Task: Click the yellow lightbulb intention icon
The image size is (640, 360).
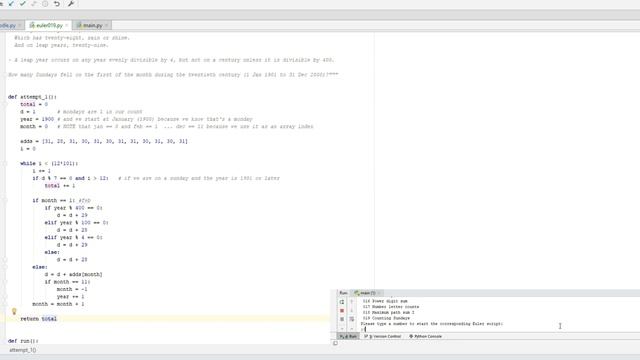Action: click(x=14, y=311)
